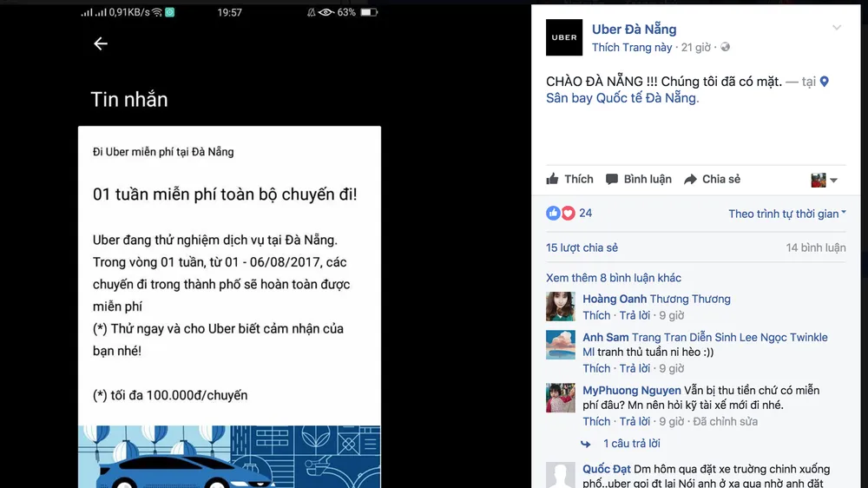The width and height of the screenshot is (868, 488).
Task: Click Quốc Đạt's default avatar
Action: [x=560, y=475]
